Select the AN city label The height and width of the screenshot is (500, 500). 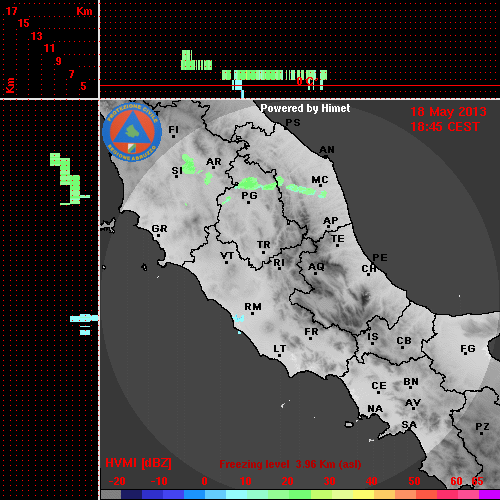point(327,150)
